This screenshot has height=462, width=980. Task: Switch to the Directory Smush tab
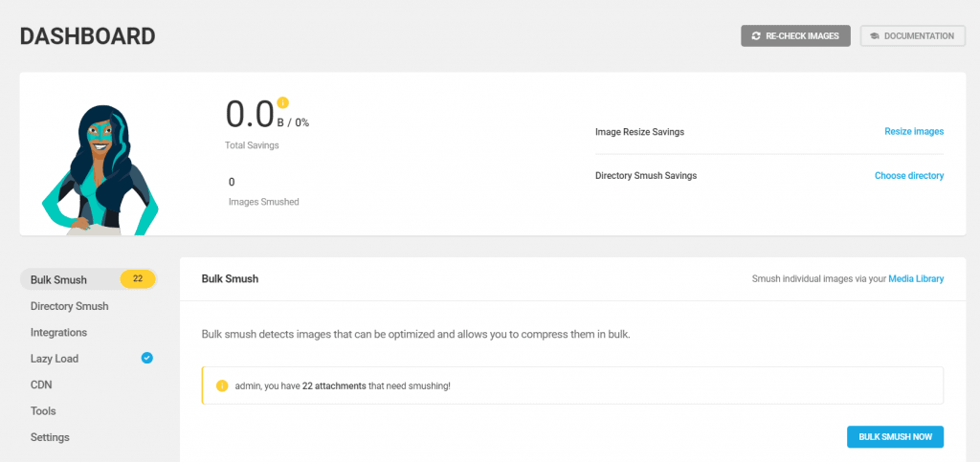[69, 306]
